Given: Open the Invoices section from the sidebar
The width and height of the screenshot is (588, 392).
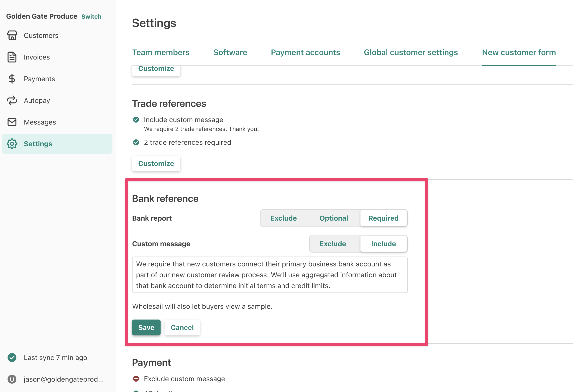Looking at the screenshot, I should (37, 57).
